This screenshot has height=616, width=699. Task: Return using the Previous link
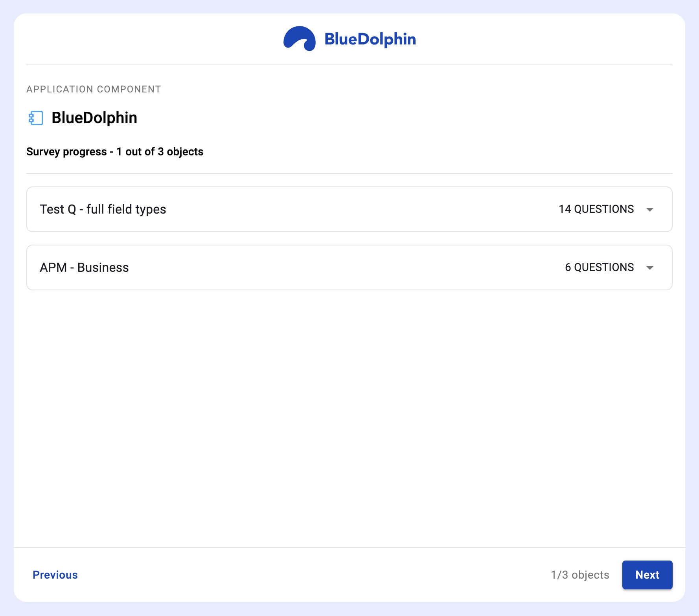55,575
